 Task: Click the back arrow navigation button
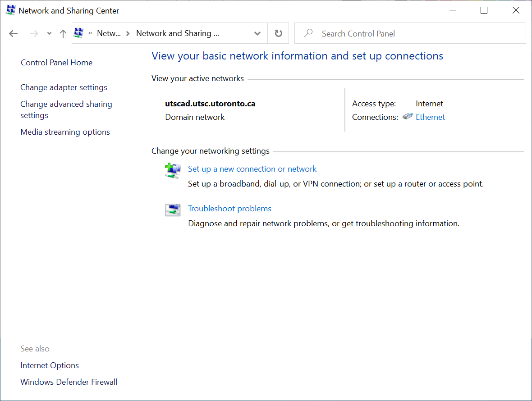pyautogui.click(x=14, y=33)
